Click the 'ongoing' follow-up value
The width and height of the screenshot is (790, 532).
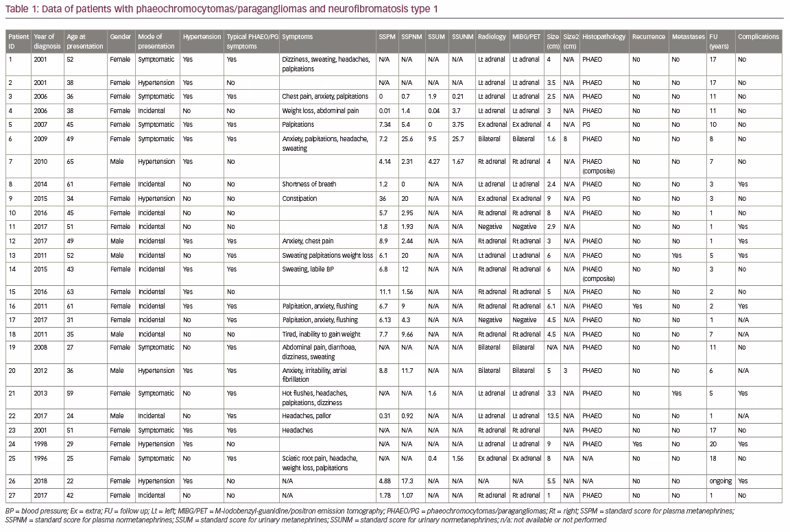(x=721, y=481)
